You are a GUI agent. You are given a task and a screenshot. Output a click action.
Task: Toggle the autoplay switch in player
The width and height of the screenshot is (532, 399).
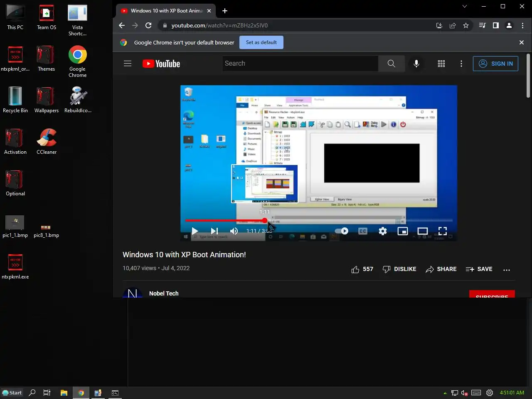click(342, 231)
